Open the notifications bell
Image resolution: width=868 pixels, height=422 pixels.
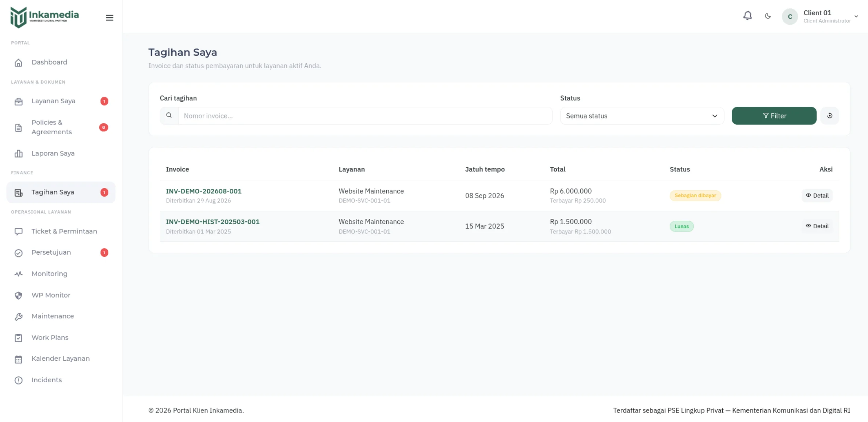[747, 16]
